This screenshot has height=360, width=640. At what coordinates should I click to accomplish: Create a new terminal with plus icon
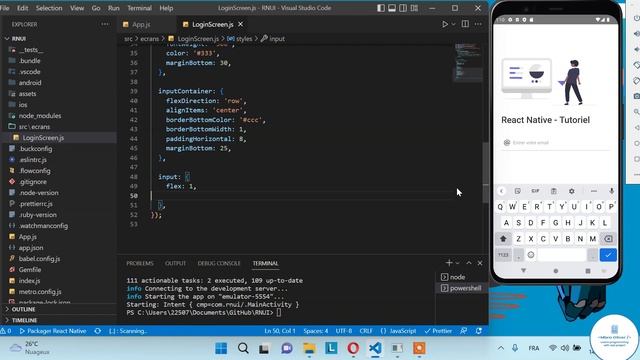pos(449,263)
